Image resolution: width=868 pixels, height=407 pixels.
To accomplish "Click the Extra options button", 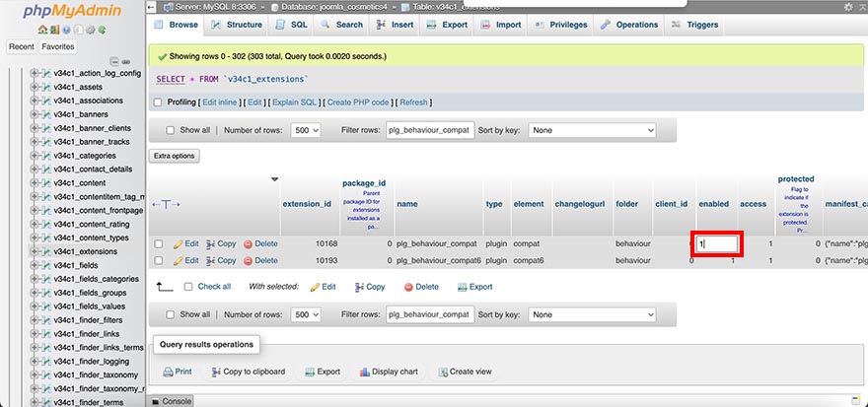I will (175, 156).
